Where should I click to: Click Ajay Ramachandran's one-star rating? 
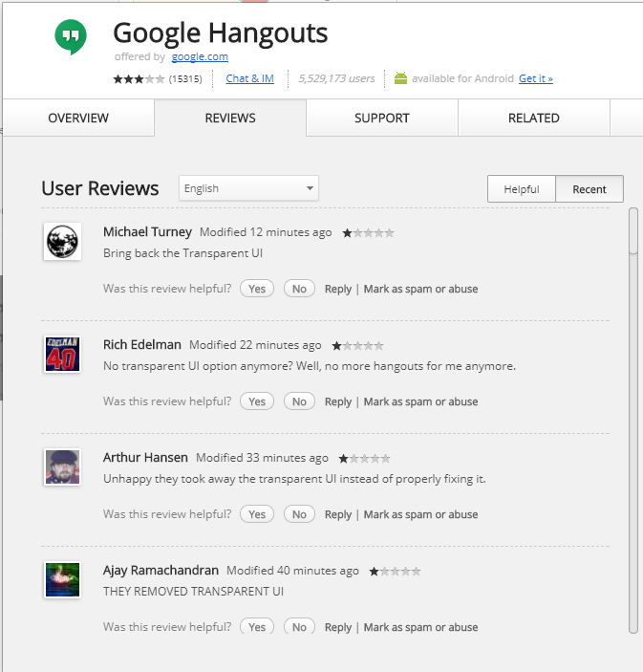tap(395, 571)
